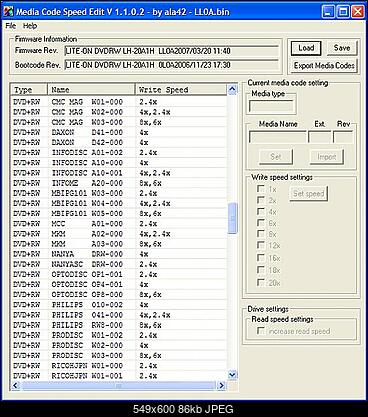Select the MBIPG101 W05-000 row

pyautogui.click(x=119, y=213)
